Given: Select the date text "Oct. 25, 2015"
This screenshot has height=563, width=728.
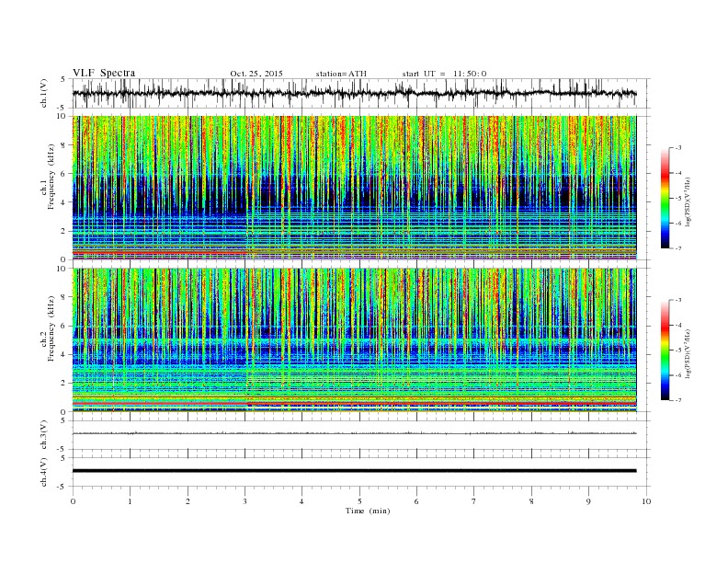Looking at the screenshot, I should (256, 74).
